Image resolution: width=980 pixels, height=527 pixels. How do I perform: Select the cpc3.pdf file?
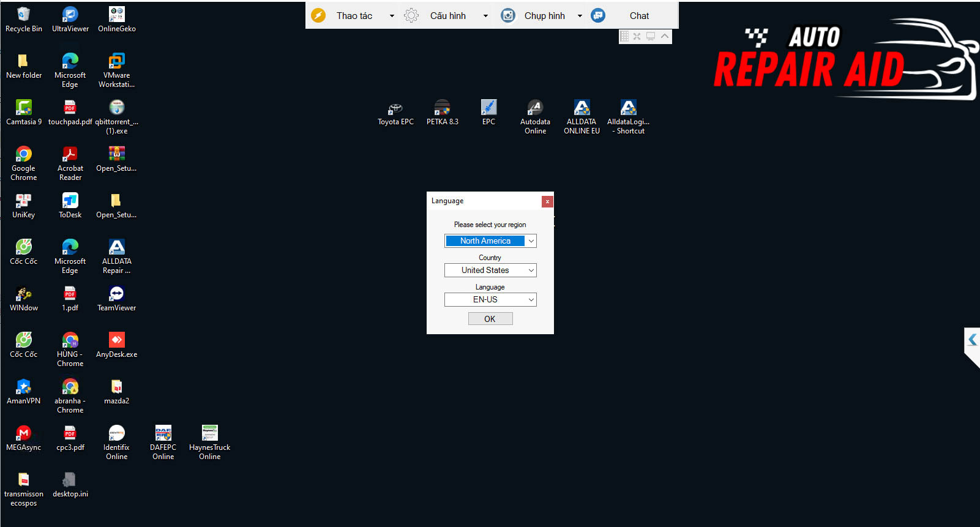[x=70, y=438]
